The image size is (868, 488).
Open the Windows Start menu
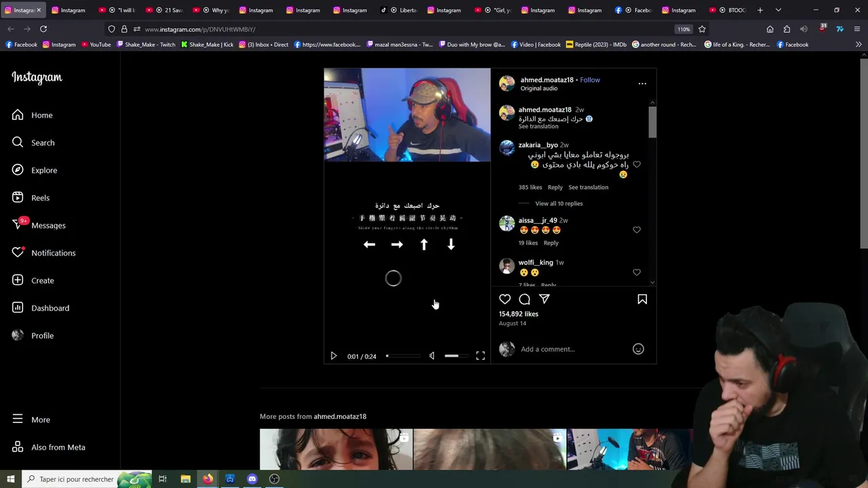point(11,479)
